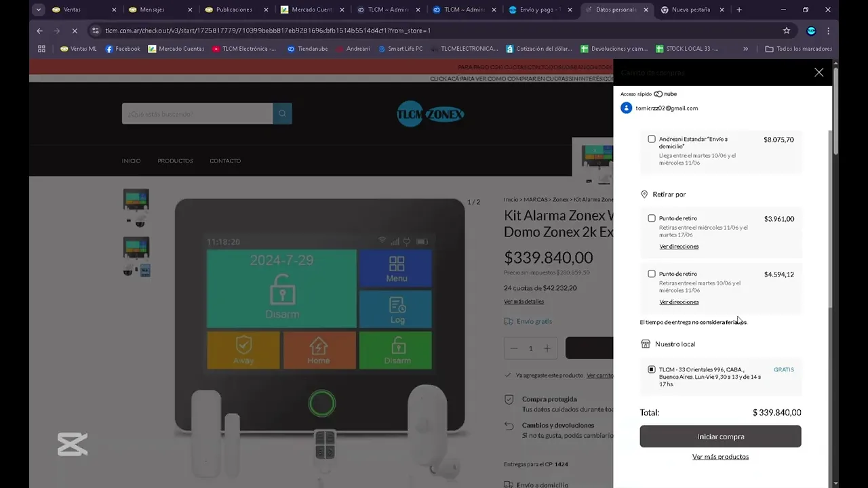Switch to the Publicaciones browser tab

(236, 10)
